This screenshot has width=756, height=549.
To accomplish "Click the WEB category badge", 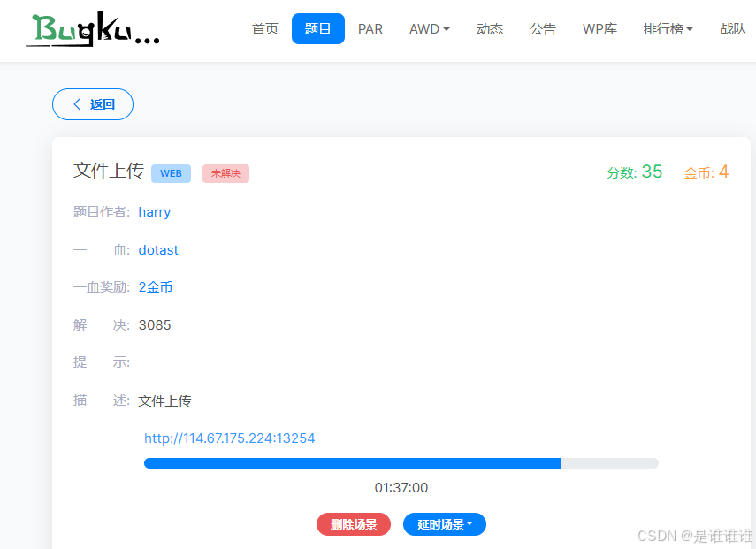I will click(x=171, y=173).
